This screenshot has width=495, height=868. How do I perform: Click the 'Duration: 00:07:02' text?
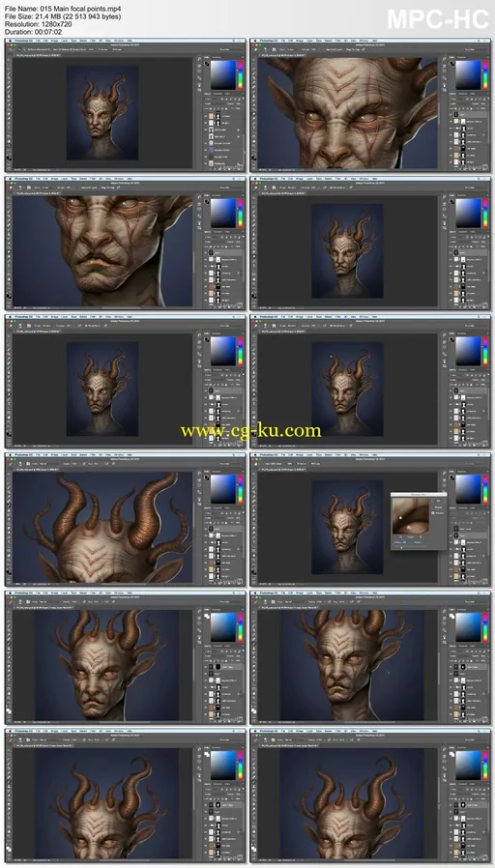(x=33, y=32)
